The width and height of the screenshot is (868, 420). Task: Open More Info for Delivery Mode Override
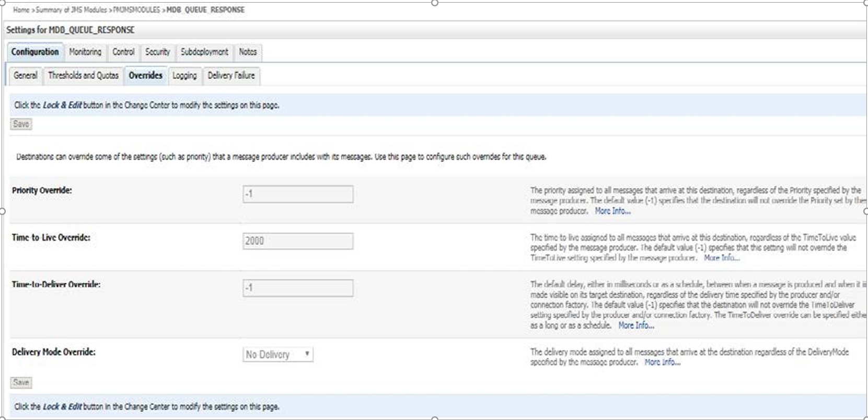(662, 362)
